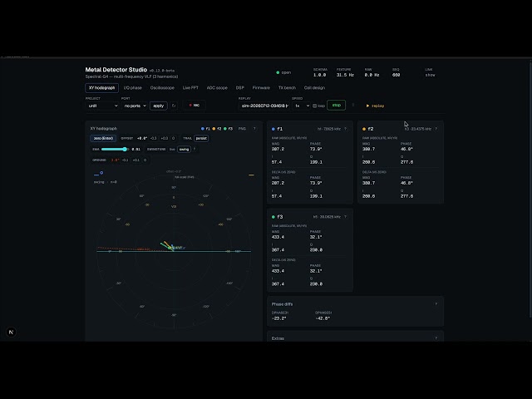Enable the loop checkbox
532x399 pixels.
(x=314, y=106)
